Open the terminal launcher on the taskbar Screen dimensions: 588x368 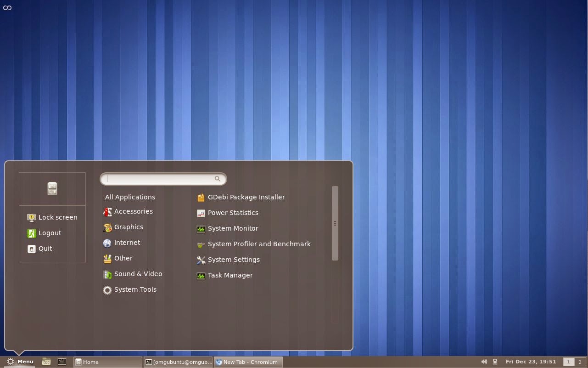[61, 362]
